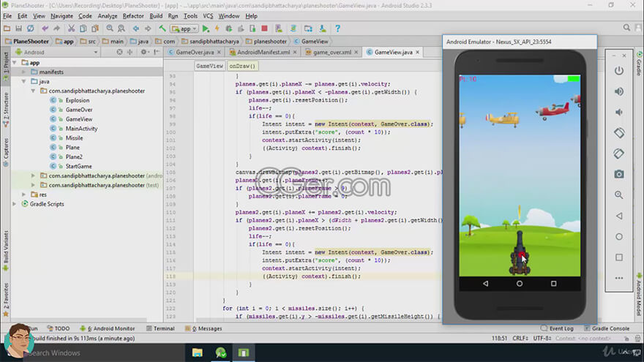
Task: Click the Make Project hammer icon
Action: [162, 29]
